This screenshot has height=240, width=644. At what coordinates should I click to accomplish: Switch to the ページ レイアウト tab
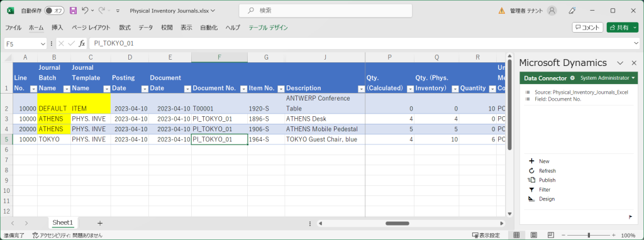pyautogui.click(x=91, y=28)
